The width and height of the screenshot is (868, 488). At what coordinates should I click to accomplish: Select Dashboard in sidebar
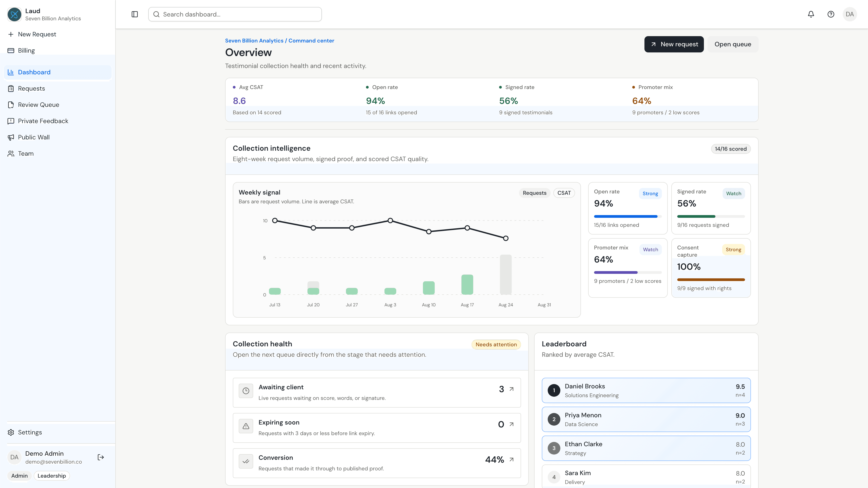coord(58,72)
